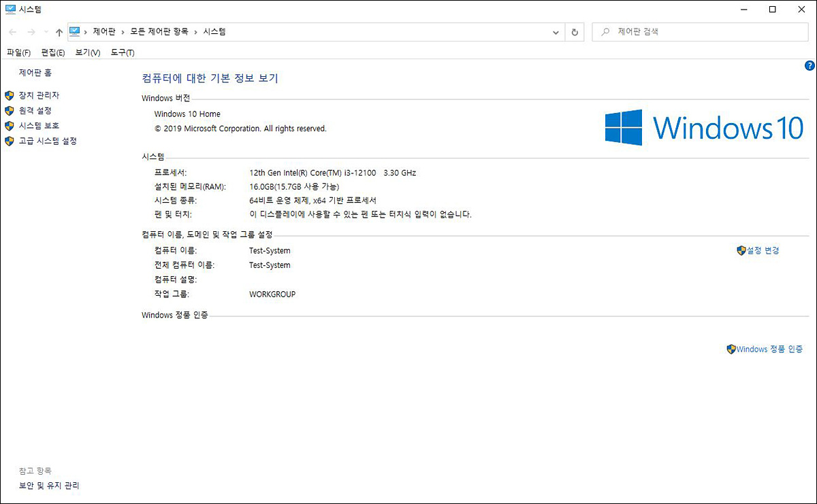Click the i3-12100 processor value text
Image resolution: width=817 pixels, height=504 pixels.
pos(332,173)
